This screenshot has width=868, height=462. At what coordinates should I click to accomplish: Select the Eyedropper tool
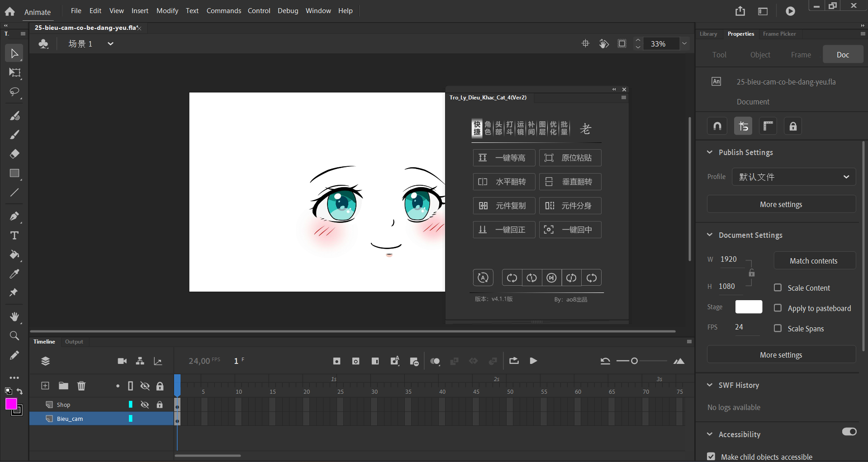click(x=14, y=274)
